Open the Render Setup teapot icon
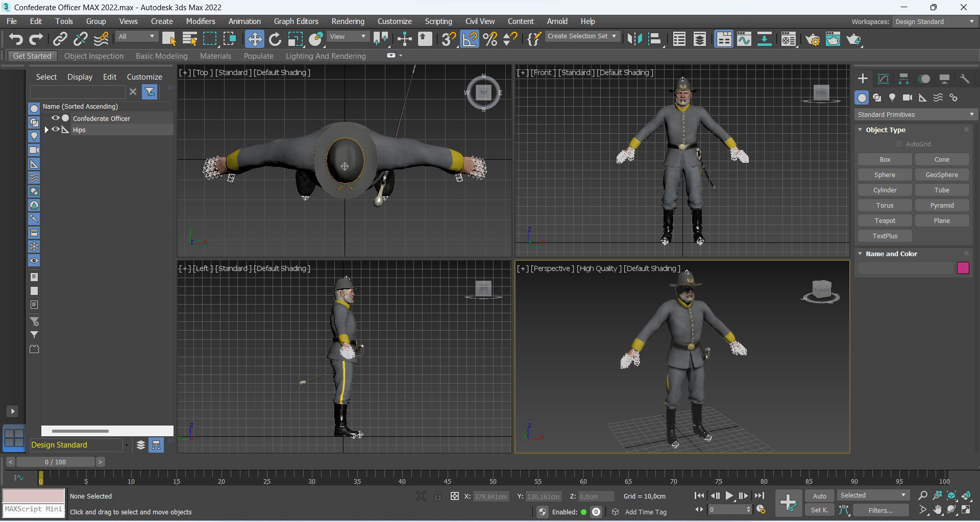Viewport: 980px width, 522px height. [813, 39]
